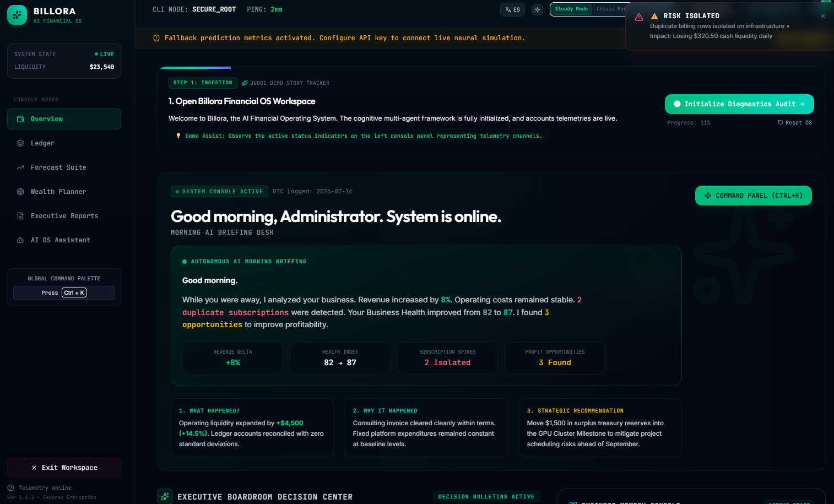Click the Progress: 11% text
Image resolution: width=834 pixels, height=504 pixels.
coord(689,123)
